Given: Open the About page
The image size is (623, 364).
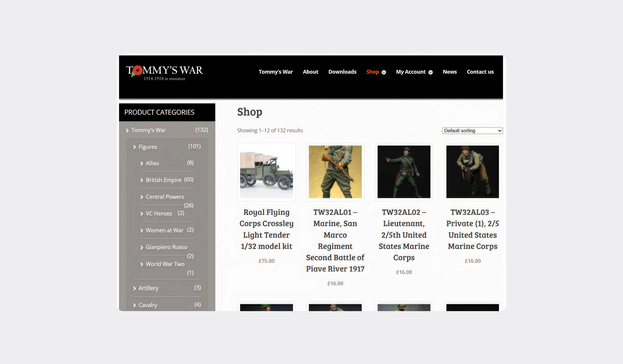Looking at the screenshot, I should click(310, 72).
